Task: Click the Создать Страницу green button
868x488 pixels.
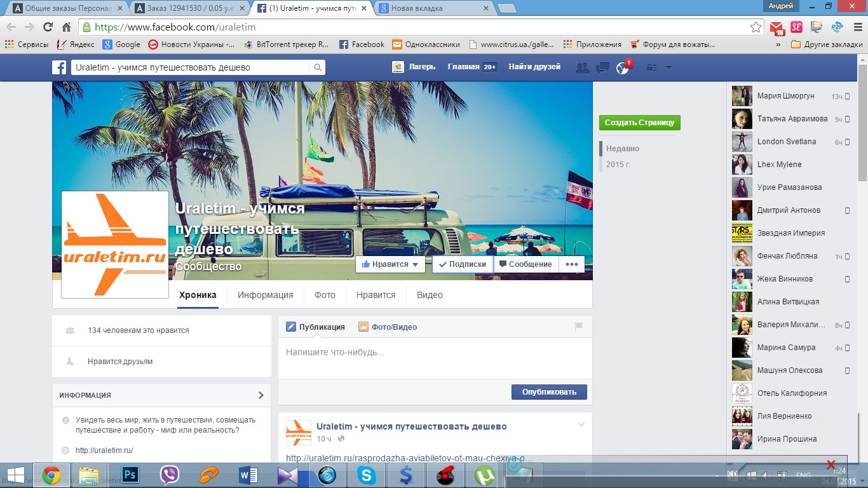Action: (639, 123)
